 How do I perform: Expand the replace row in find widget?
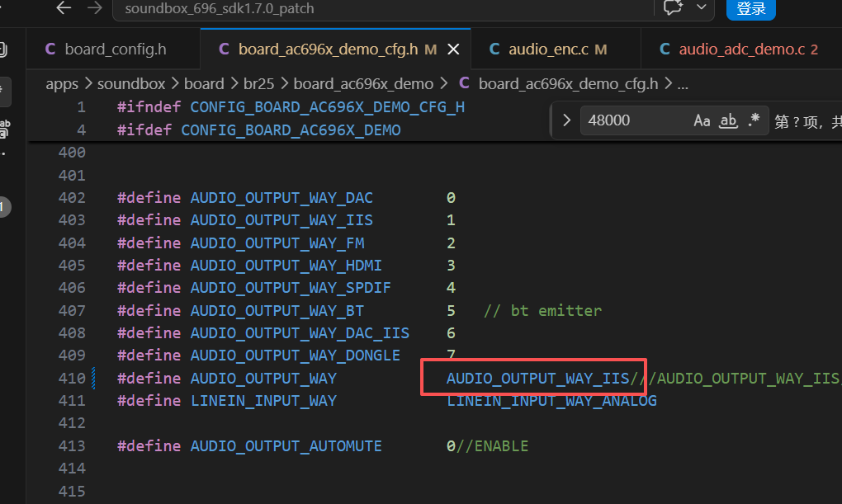(x=566, y=120)
